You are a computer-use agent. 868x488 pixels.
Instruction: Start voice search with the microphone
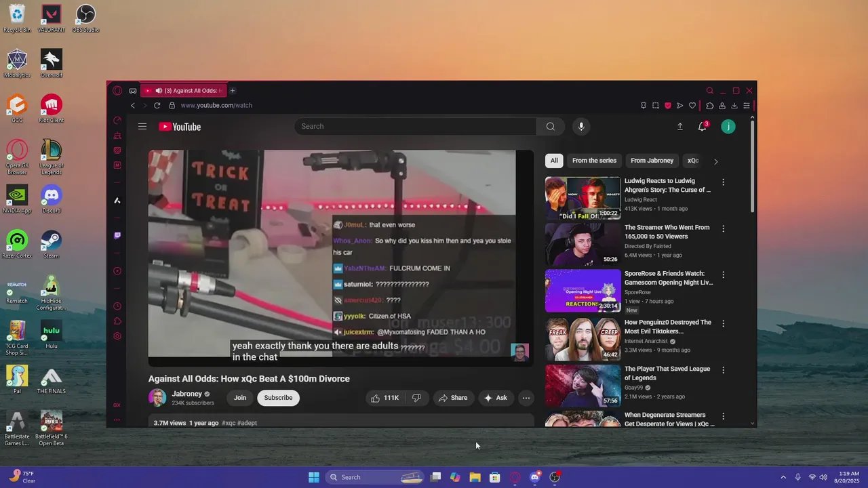580,127
